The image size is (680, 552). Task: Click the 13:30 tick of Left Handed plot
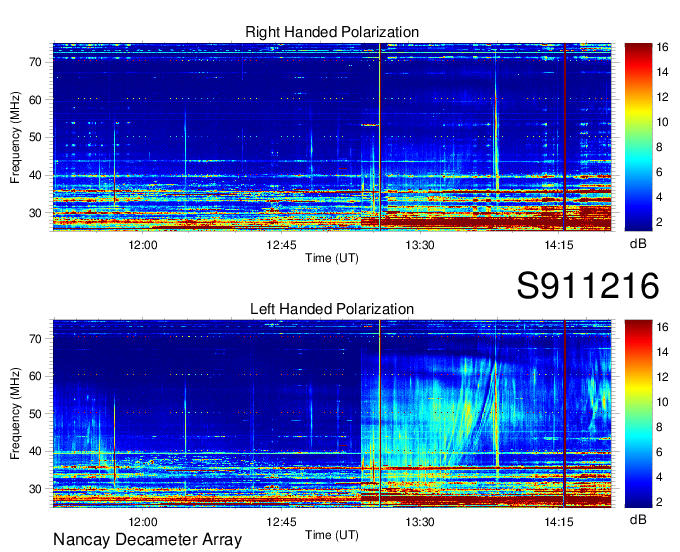[420, 521]
